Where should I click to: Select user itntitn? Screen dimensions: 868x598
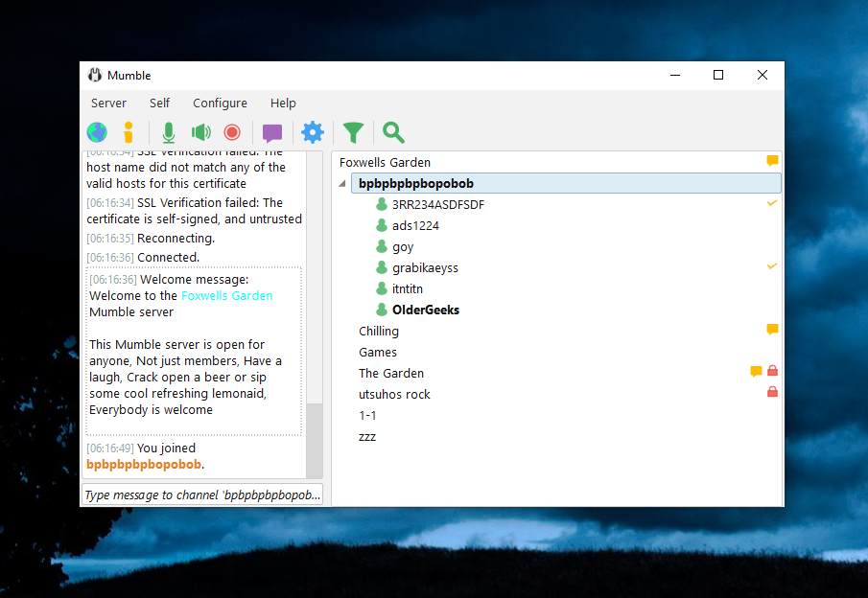coord(407,288)
